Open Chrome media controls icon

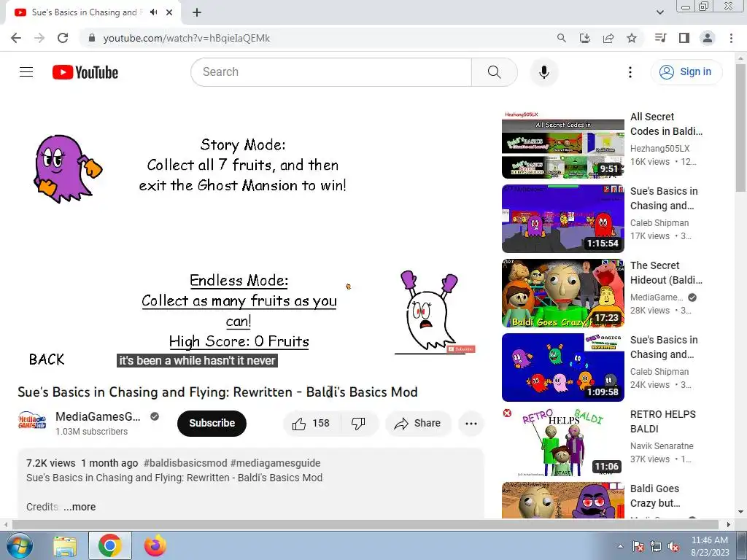(x=660, y=38)
